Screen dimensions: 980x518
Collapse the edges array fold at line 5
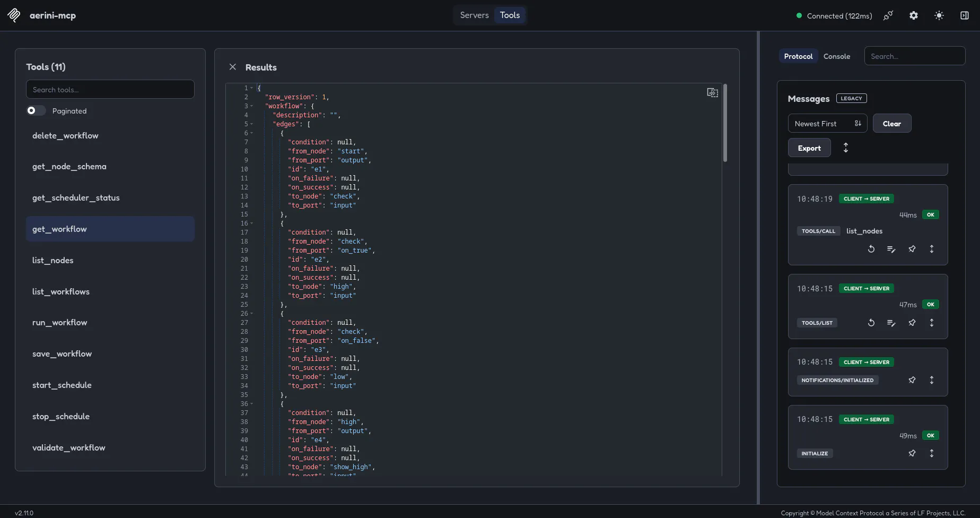click(251, 124)
